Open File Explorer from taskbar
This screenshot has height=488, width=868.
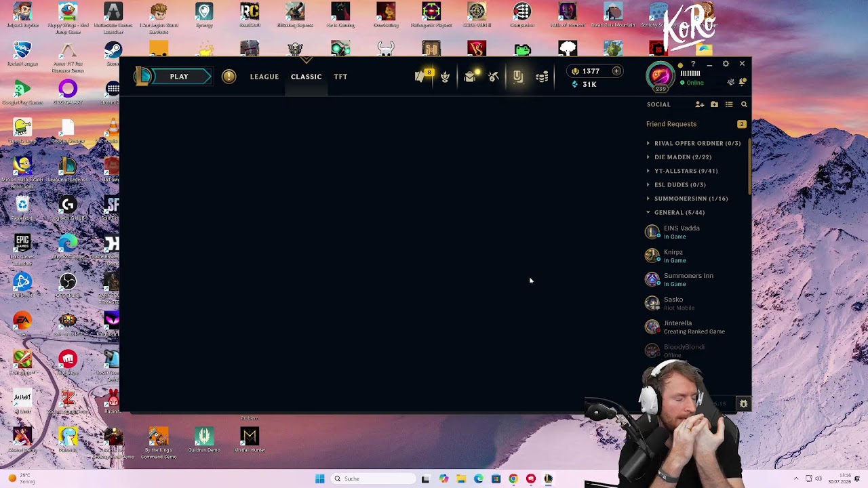pyautogui.click(x=461, y=479)
